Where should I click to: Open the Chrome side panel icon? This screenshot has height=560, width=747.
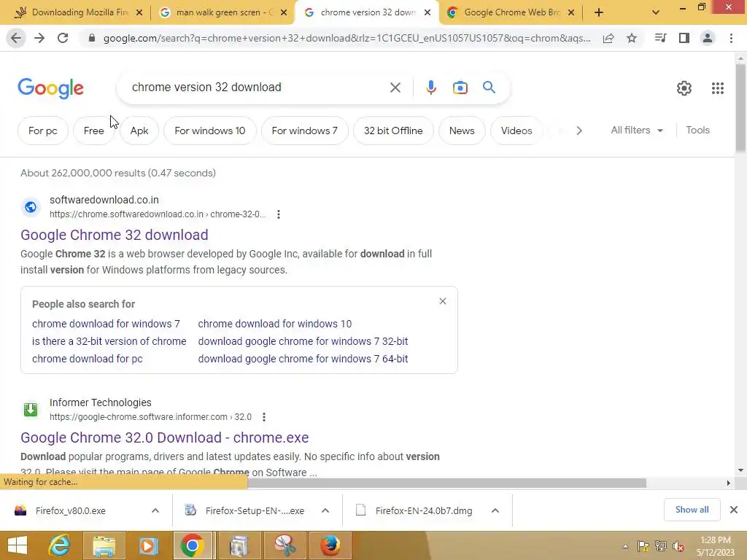684,38
